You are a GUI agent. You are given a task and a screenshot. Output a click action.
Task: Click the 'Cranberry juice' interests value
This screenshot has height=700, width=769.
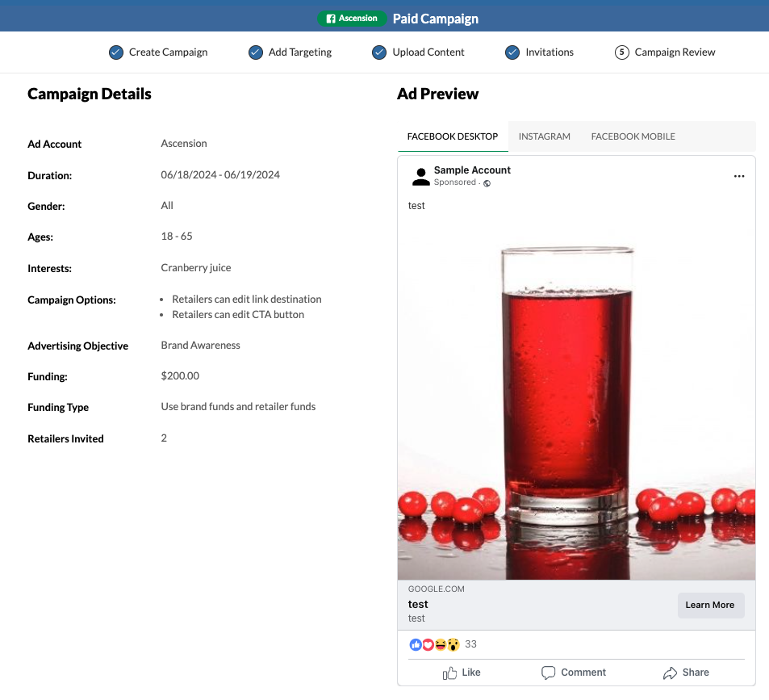click(196, 268)
